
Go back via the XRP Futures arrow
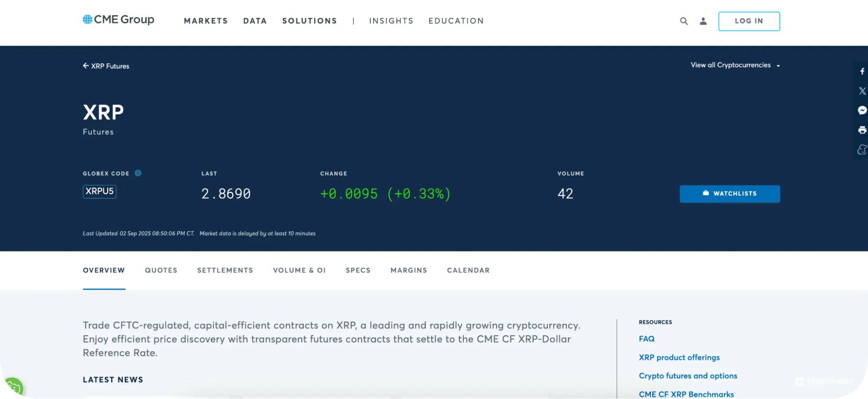point(106,66)
